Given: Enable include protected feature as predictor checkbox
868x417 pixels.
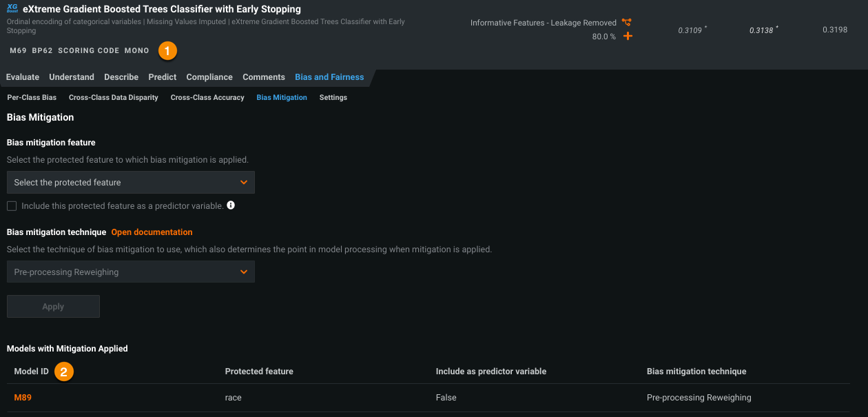Looking at the screenshot, I should coord(12,206).
